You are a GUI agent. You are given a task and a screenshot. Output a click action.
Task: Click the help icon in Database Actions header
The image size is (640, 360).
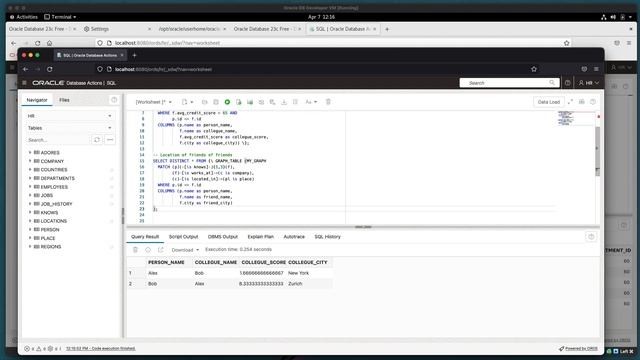[x=568, y=83]
